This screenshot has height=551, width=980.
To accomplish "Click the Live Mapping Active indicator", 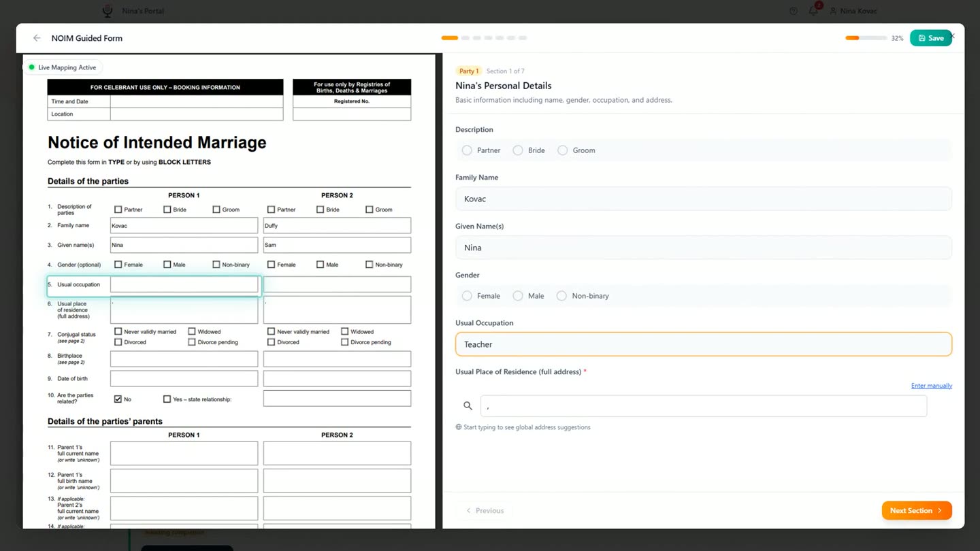I will [x=63, y=67].
